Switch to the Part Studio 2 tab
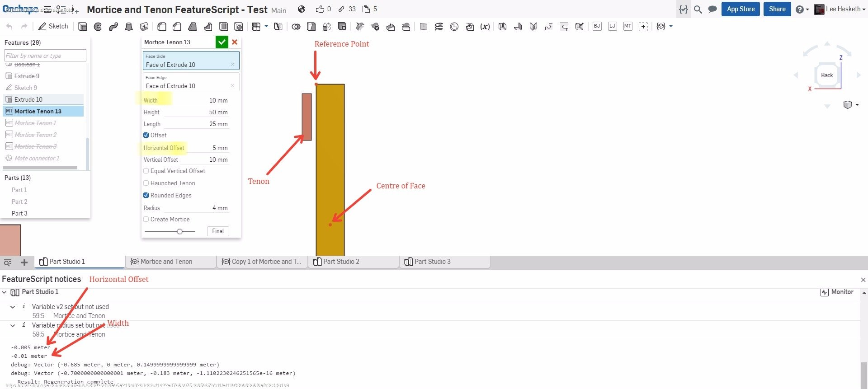 354,262
